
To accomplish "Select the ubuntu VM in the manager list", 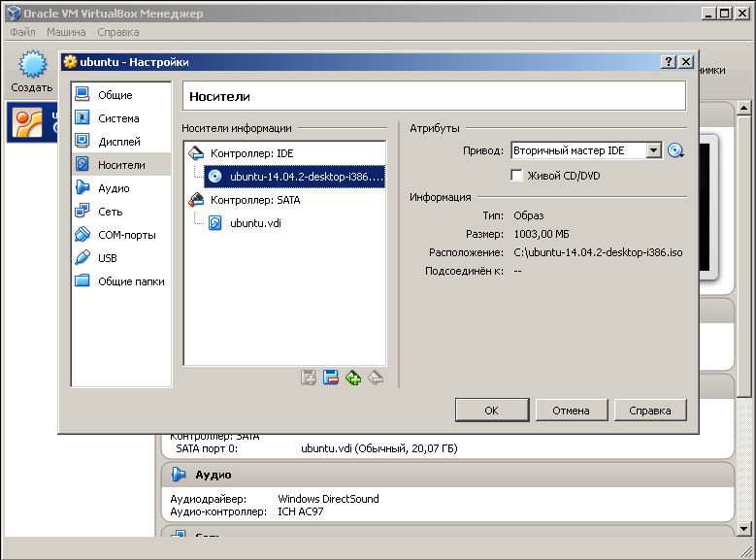I will coord(33,122).
